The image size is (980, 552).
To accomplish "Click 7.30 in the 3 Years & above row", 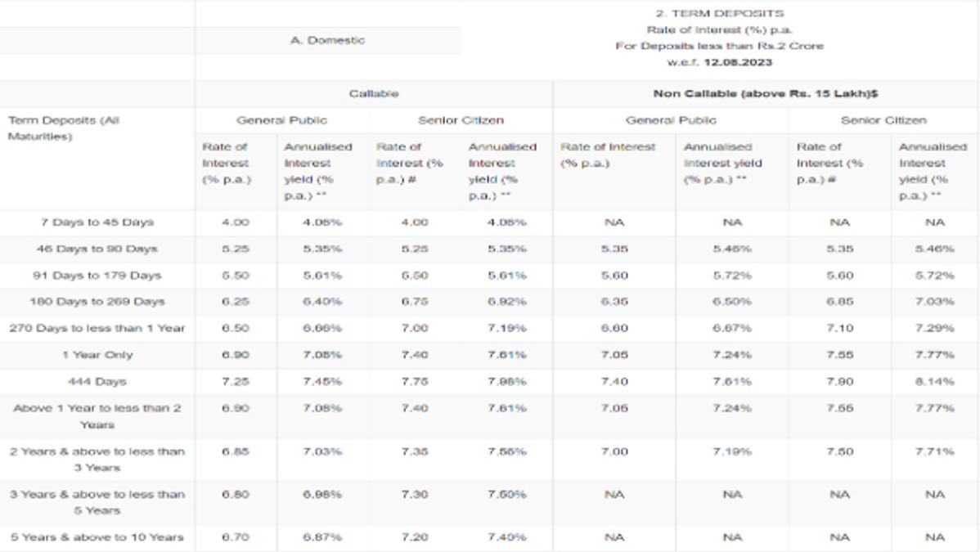I will [415, 494].
